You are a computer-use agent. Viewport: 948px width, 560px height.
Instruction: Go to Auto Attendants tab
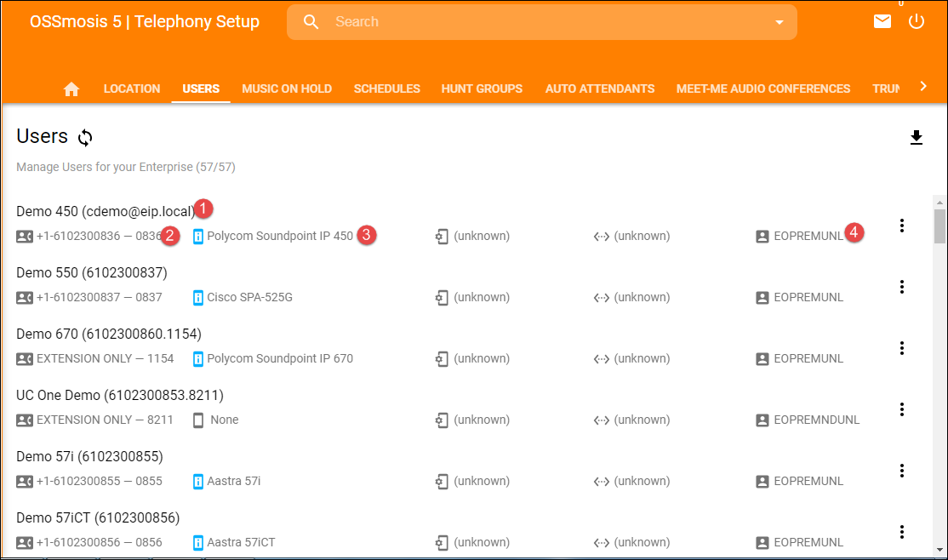(599, 89)
